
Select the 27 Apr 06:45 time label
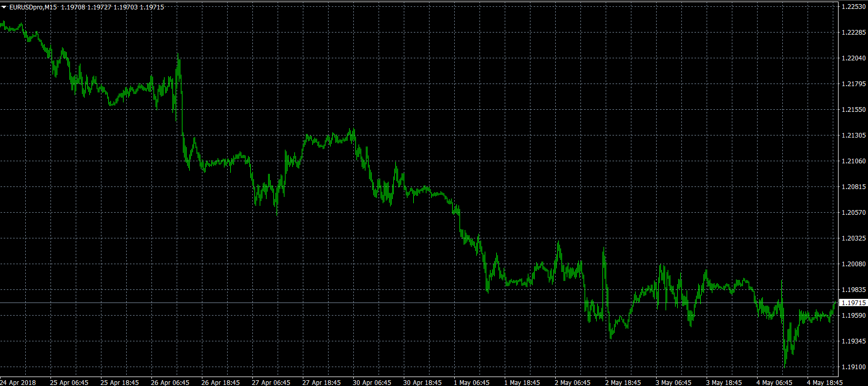[x=271, y=382]
